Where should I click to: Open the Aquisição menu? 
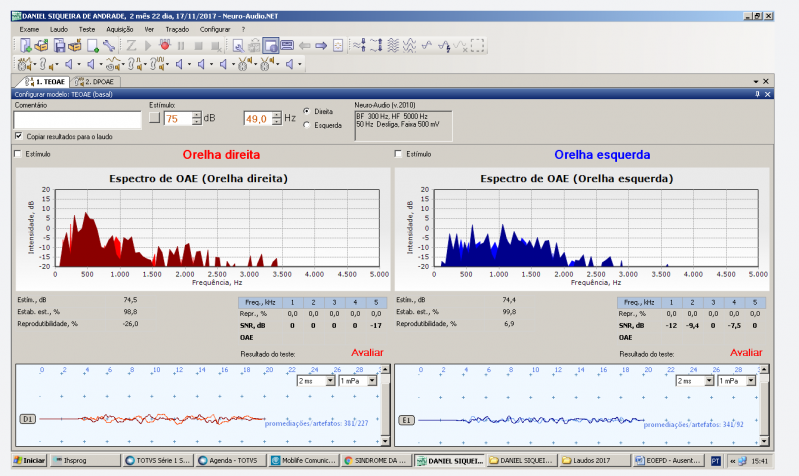click(x=119, y=30)
